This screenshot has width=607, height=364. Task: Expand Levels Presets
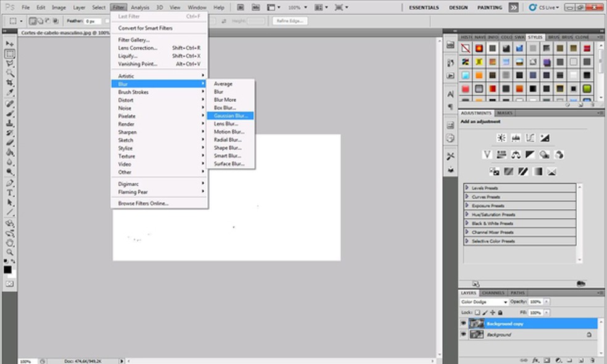tap(467, 188)
